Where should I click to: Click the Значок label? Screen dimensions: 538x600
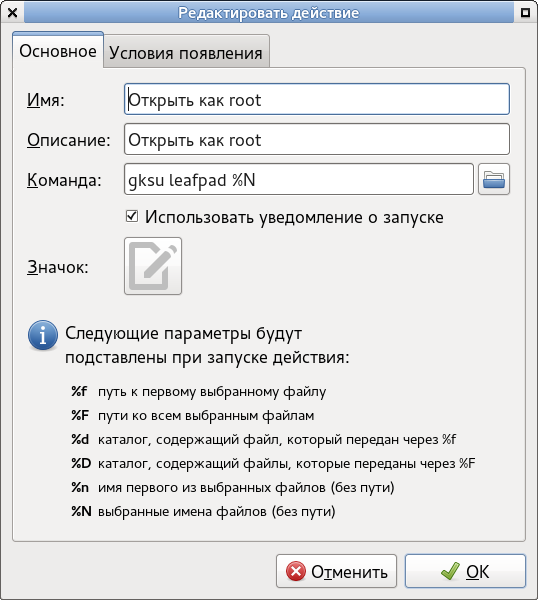[x=57, y=267]
